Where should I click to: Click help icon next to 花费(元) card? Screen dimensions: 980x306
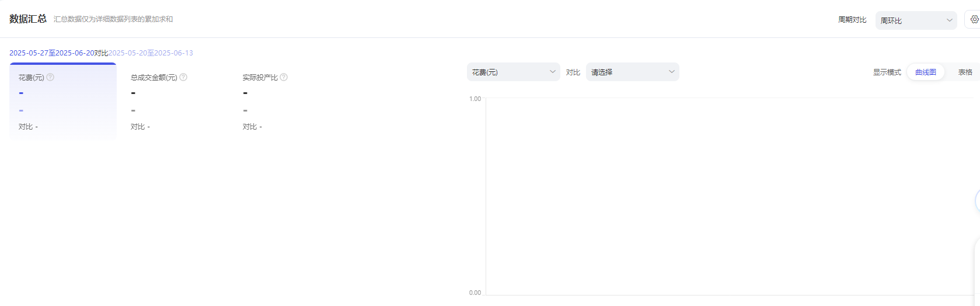click(50, 77)
